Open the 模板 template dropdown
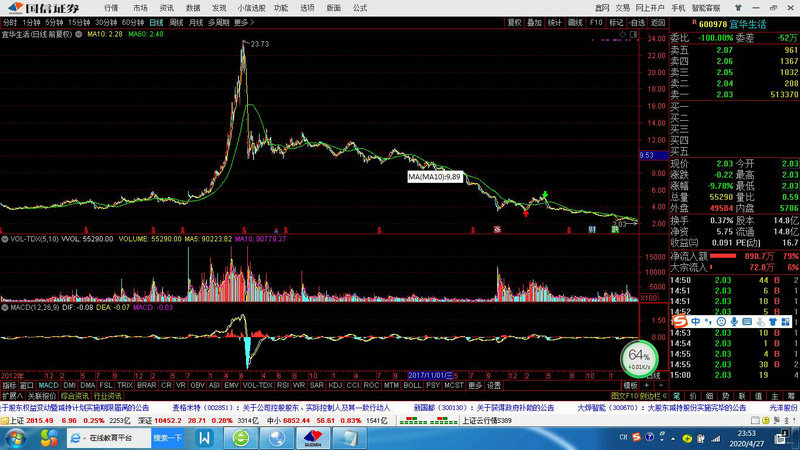 pos(631,385)
